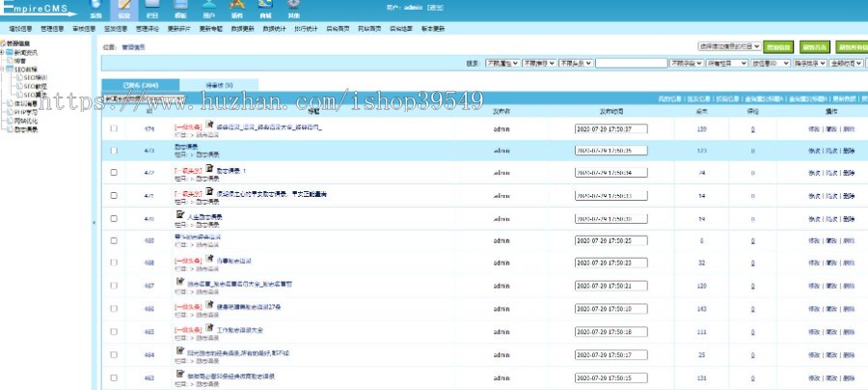
Task: Tick the checkbox for article 467
Action: [114, 286]
